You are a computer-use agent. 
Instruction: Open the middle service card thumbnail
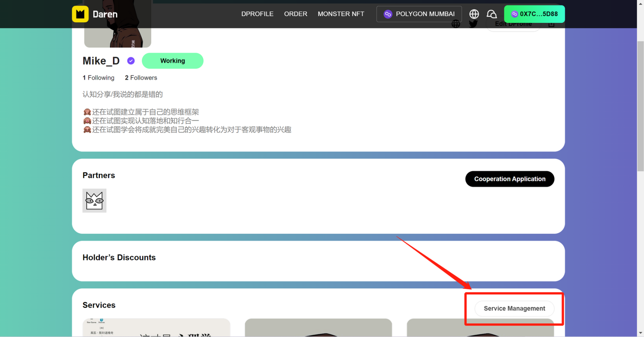[318, 328]
